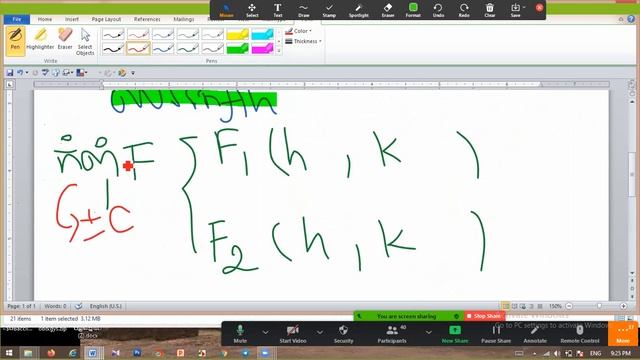Click the zoom out minus button
The image size is (640, 360).
(x=569, y=306)
